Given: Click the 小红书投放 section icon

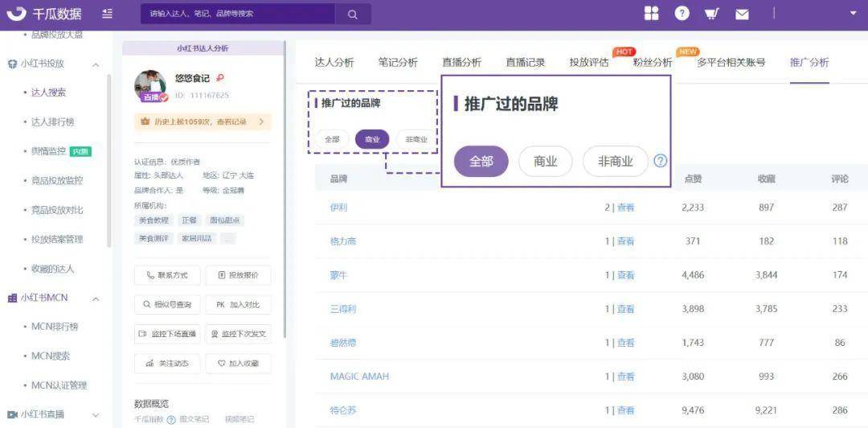Looking at the screenshot, I should click(x=12, y=64).
